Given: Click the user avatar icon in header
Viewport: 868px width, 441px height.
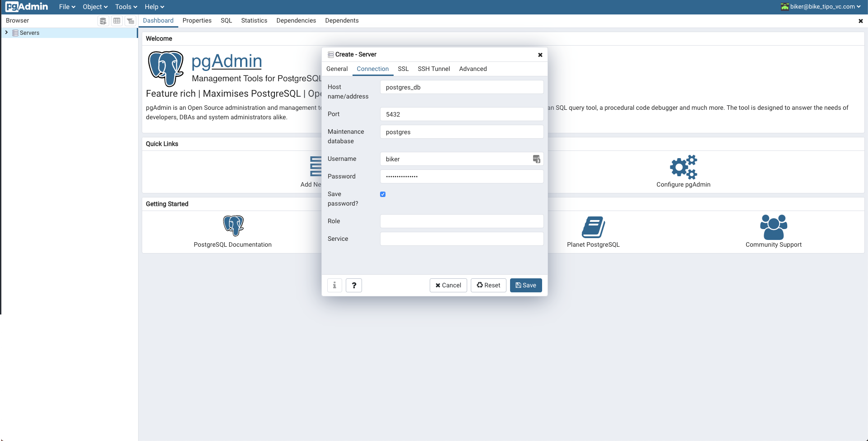Looking at the screenshot, I should pyautogui.click(x=785, y=7).
